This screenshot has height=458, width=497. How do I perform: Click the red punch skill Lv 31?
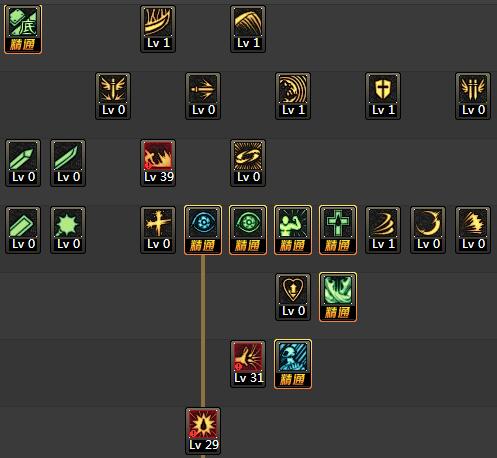click(x=248, y=364)
